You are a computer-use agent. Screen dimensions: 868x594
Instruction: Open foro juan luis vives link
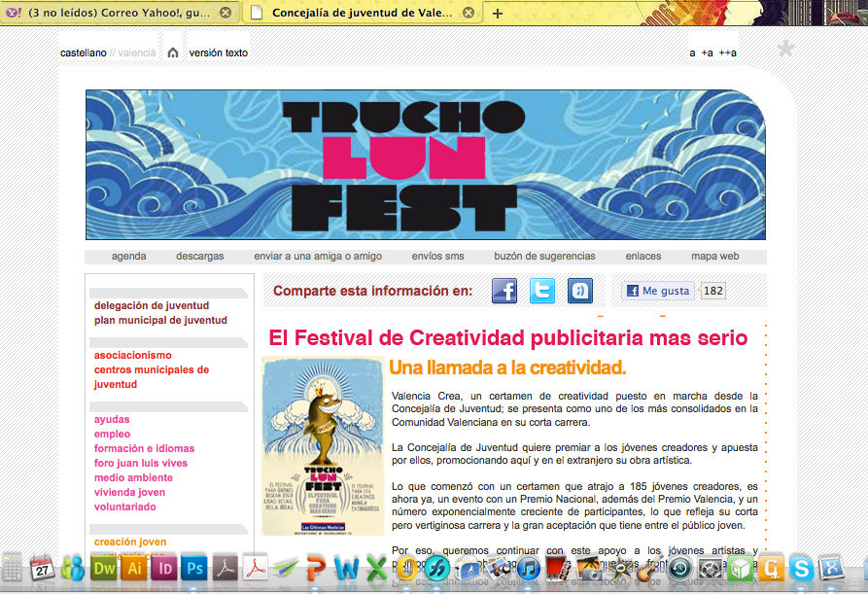[141, 463]
